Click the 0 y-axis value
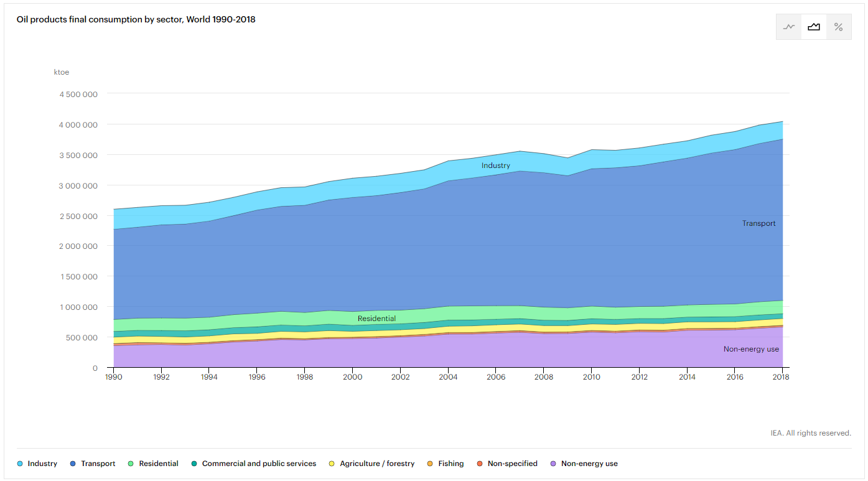 [x=95, y=368]
